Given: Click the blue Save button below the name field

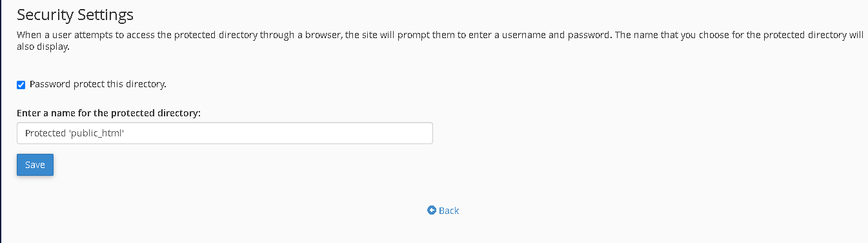Looking at the screenshot, I should [x=35, y=165].
